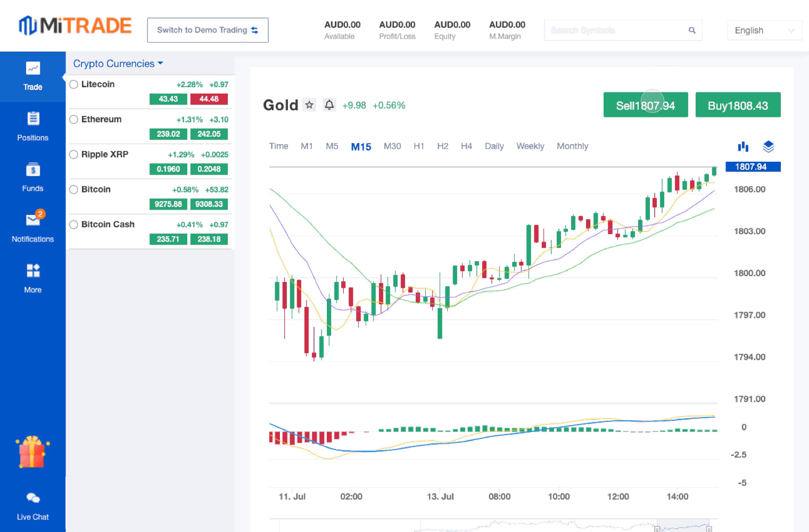Open Live Chat bubble icon
The height and width of the screenshot is (532, 809).
pos(33,498)
